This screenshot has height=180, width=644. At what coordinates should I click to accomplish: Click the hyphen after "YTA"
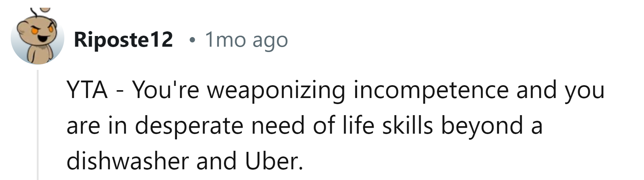[119, 91]
